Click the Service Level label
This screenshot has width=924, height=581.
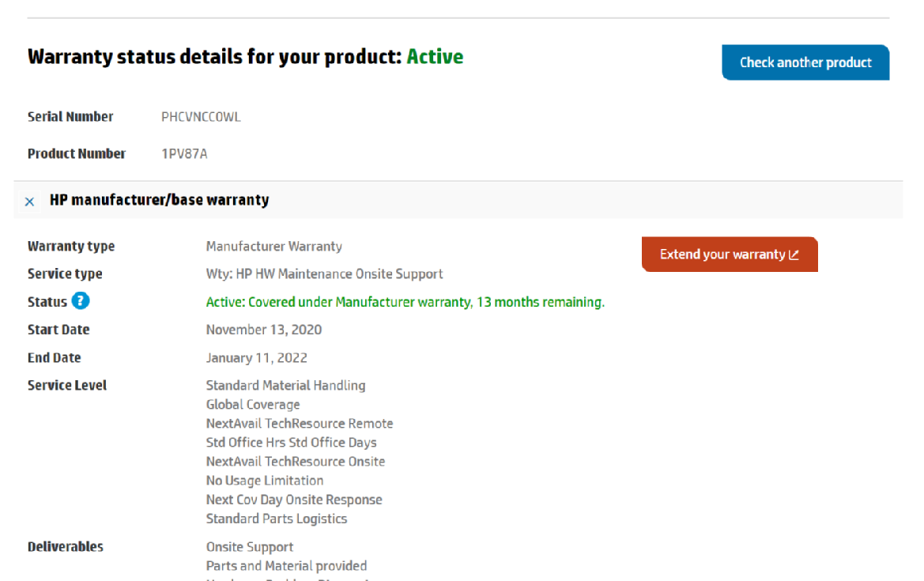[67, 386]
